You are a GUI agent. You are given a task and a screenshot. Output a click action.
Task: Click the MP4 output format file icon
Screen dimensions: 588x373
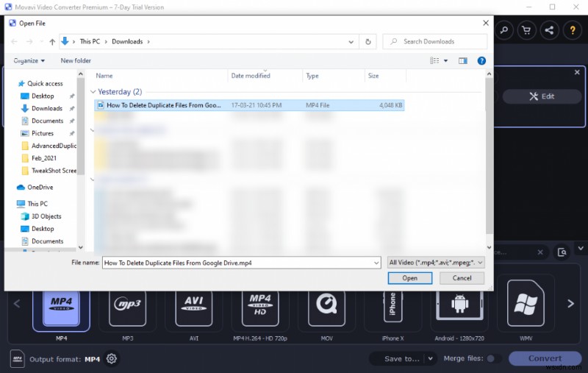point(17,359)
